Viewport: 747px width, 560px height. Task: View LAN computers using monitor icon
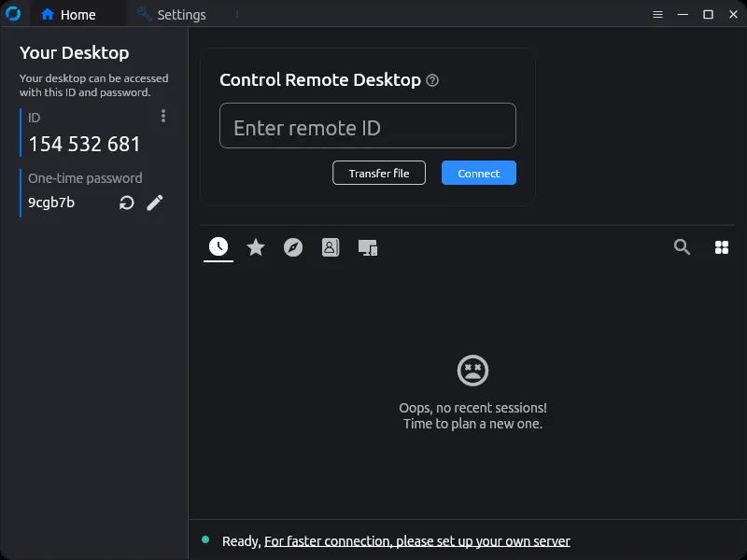coord(367,247)
